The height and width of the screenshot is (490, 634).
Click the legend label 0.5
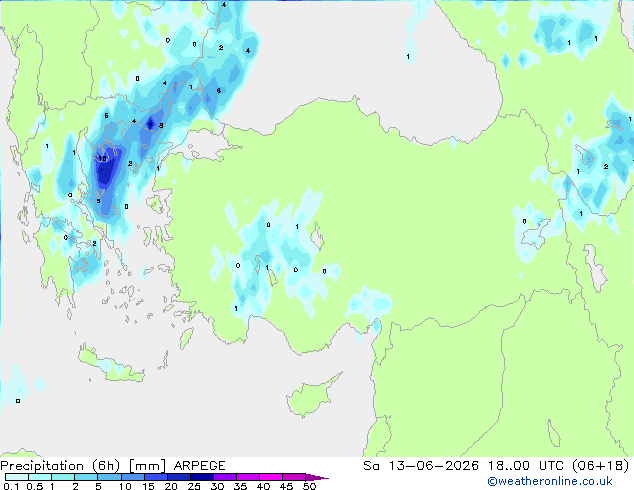35,486
